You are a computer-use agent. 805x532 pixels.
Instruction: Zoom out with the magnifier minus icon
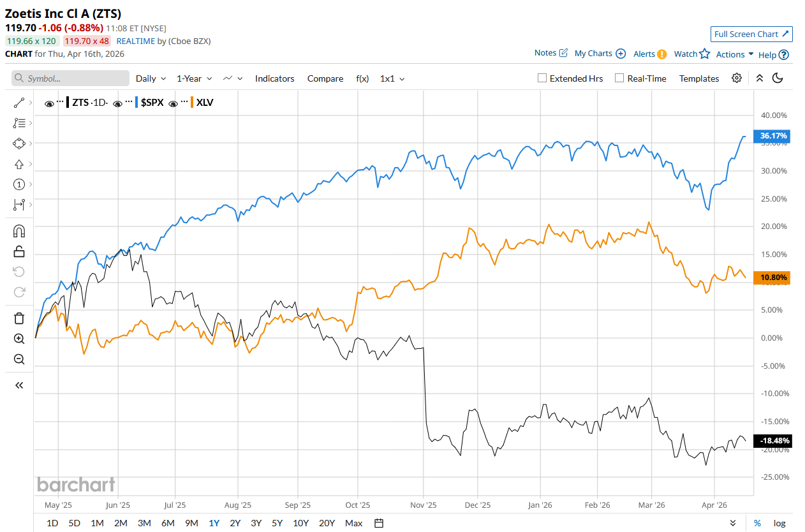tap(19, 359)
